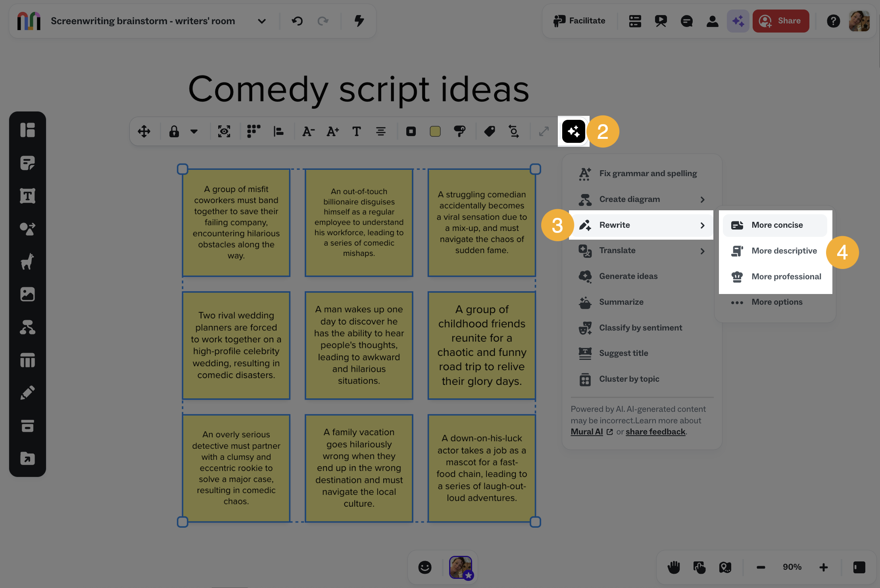Choose Generate ideas from the AI menu
This screenshot has height=588, width=880.
pos(642,276)
